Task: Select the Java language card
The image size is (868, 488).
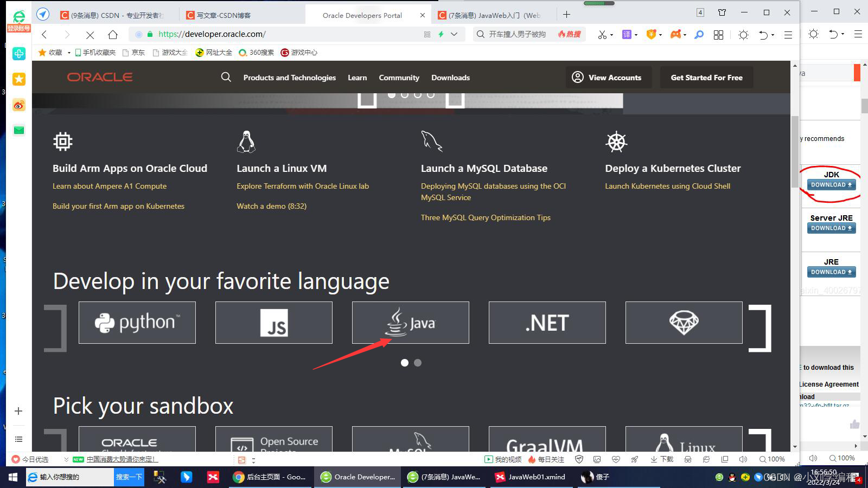Action: pyautogui.click(x=410, y=322)
